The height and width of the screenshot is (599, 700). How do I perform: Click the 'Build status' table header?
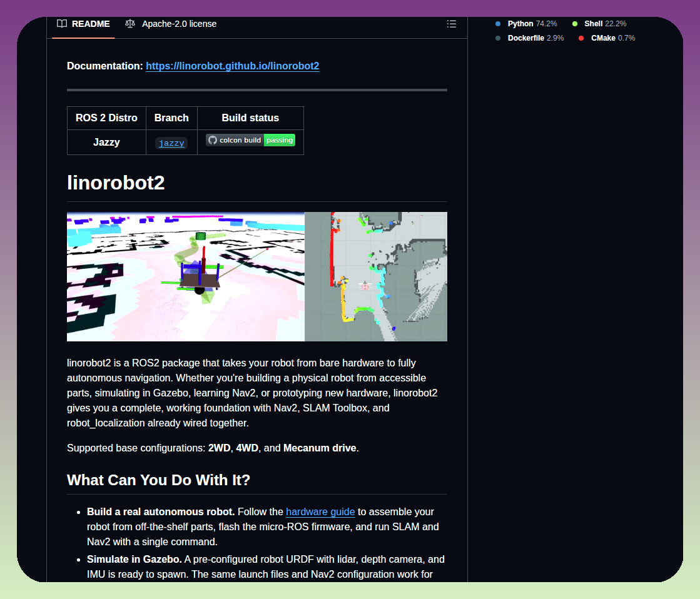tap(250, 118)
